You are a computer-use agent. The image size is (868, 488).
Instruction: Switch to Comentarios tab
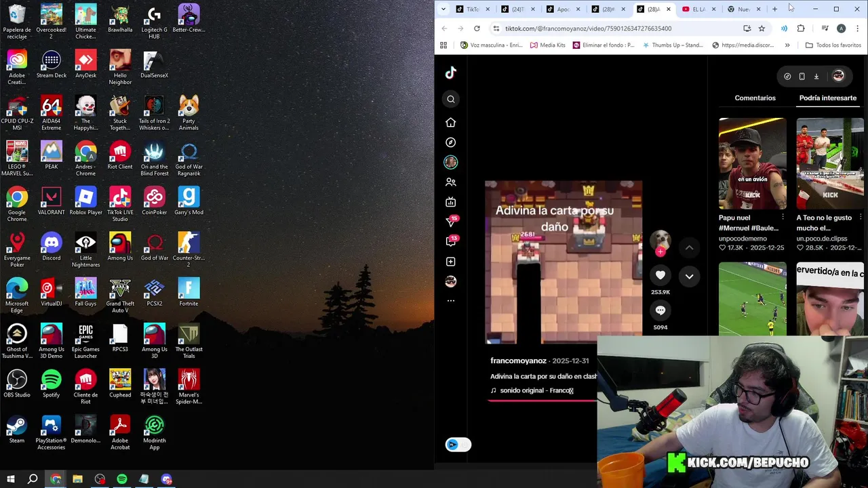click(755, 98)
